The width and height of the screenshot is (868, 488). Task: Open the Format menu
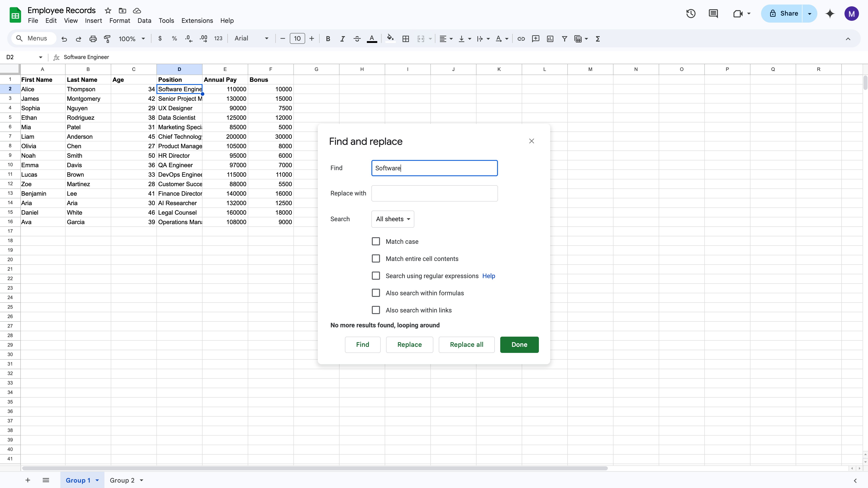[x=120, y=21]
